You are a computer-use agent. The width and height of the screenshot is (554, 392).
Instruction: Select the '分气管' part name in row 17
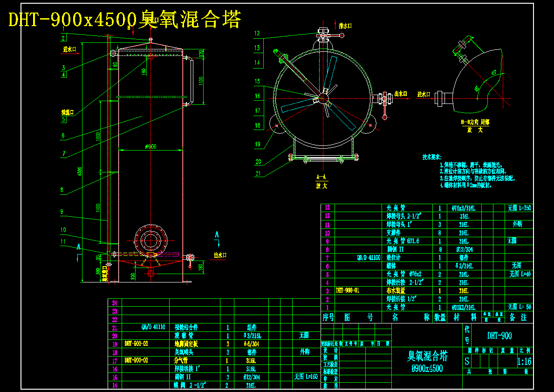pyautogui.click(x=181, y=361)
